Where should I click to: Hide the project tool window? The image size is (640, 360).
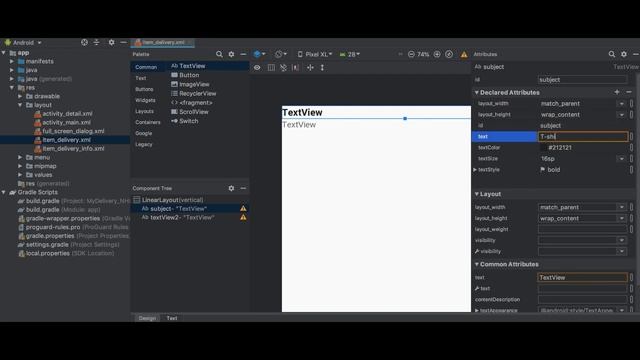[123, 42]
